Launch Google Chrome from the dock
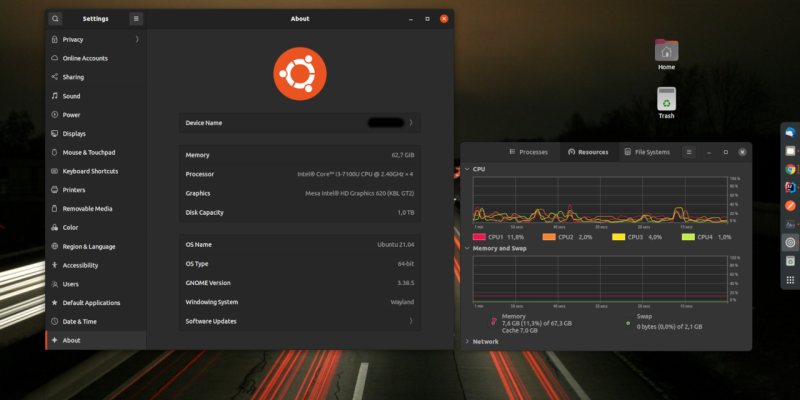800x400 pixels. (790, 168)
